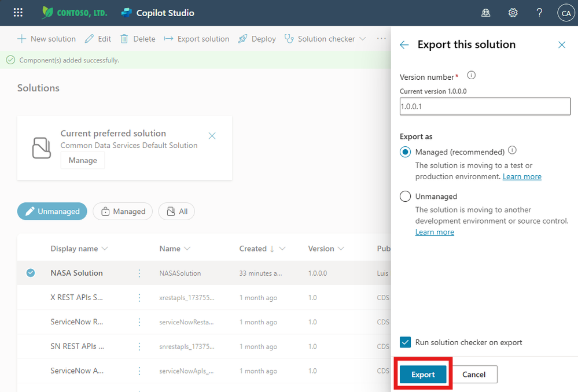
Task: Open the SN REST APIs ... solution
Action: pyautogui.click(x=77, y=346)
